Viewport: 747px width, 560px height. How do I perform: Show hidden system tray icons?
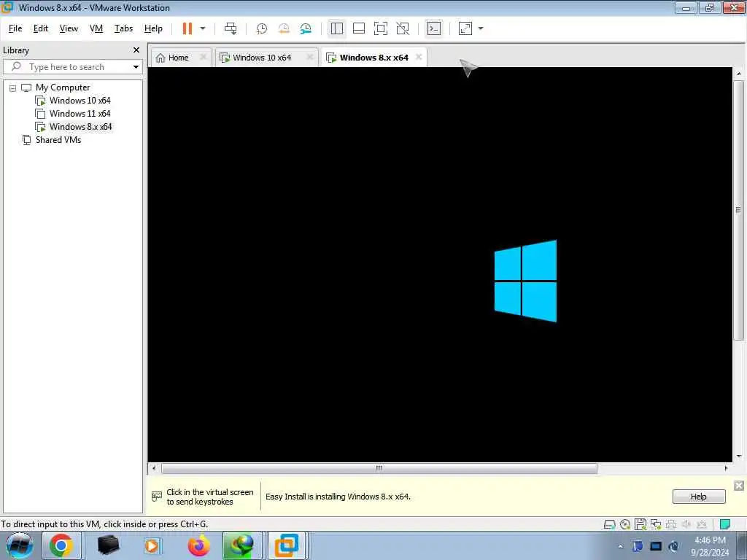click(620, 546)
